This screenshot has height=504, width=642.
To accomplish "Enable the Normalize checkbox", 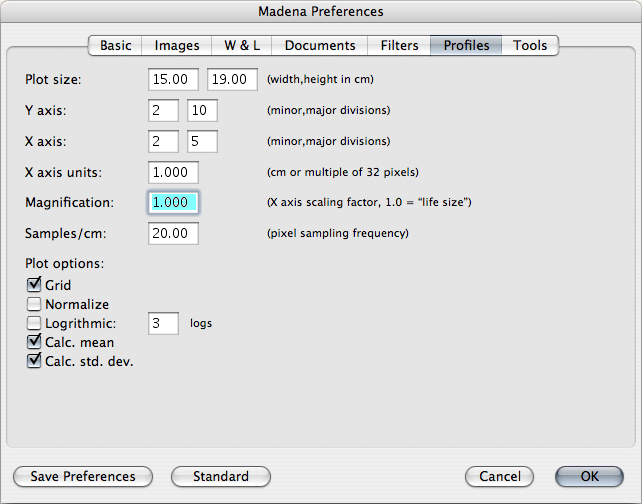I will point(34,305).
